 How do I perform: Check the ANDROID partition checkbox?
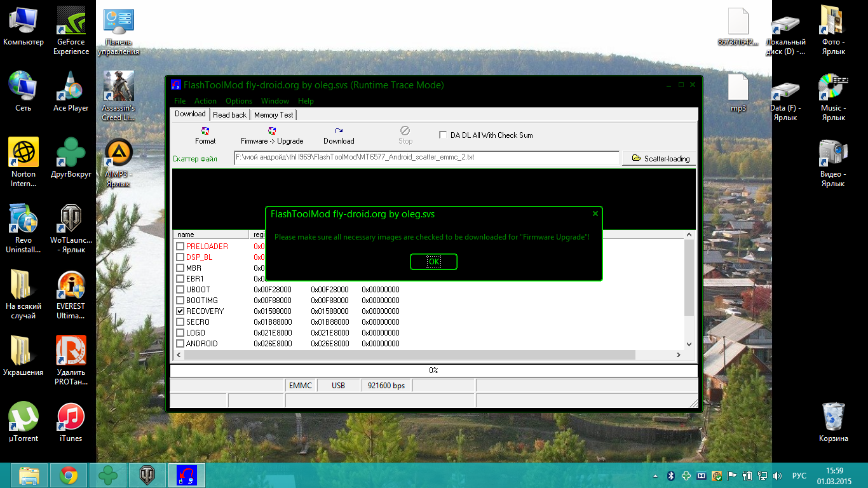[x=180, y=344]
